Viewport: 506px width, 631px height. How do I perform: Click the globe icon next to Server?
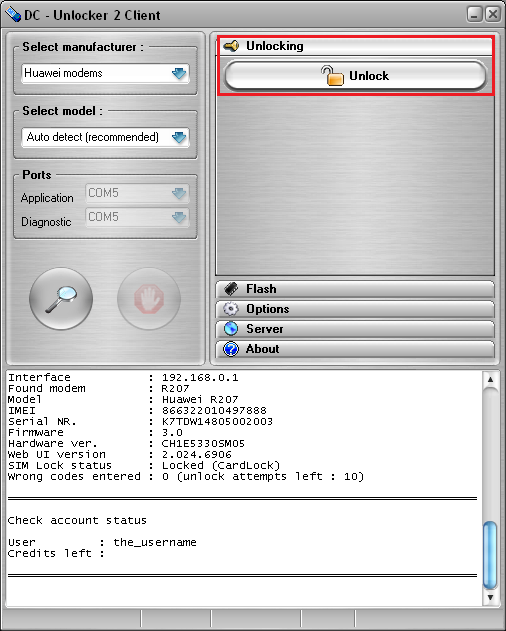pyautogui.click(x=231, y=329)
